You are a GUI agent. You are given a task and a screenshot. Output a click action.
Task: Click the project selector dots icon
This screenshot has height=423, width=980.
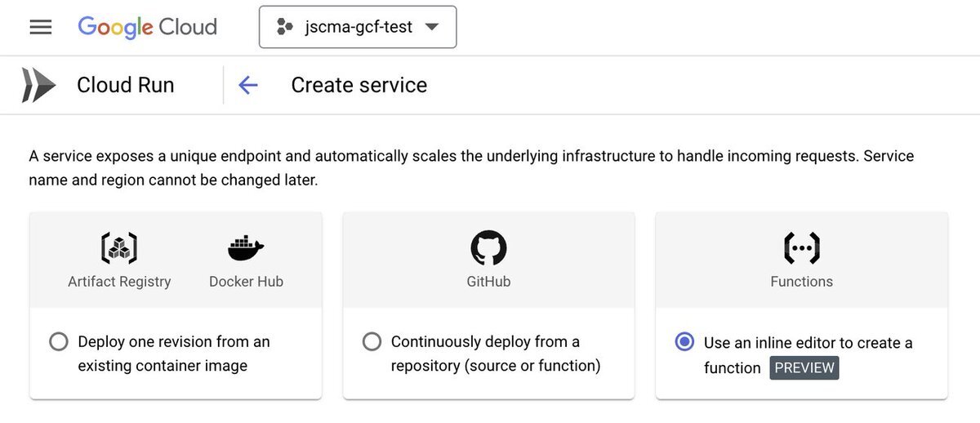(x=284, y=27)
